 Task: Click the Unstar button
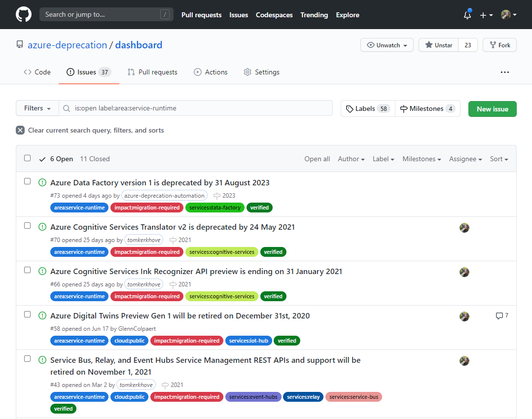tap(439, 45)
